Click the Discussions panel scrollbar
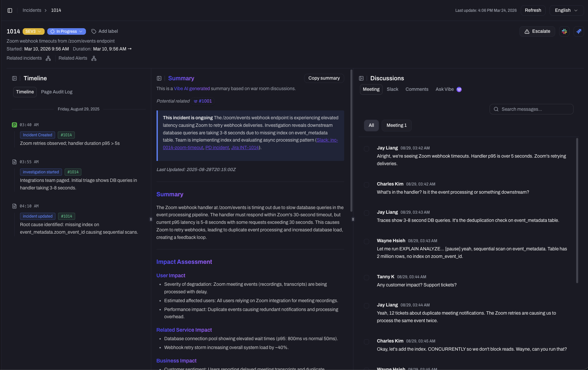The height and width of the screenshot is (370, 588). click(x=577, y=210)
